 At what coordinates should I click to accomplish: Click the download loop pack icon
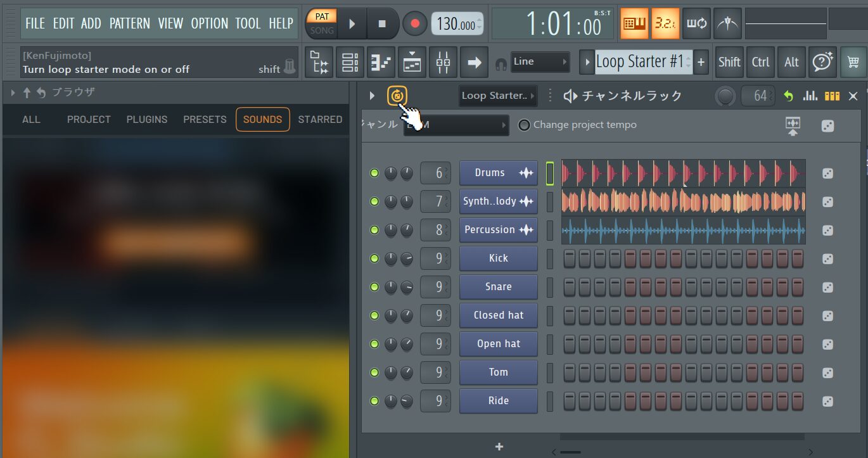click(793, 125)
